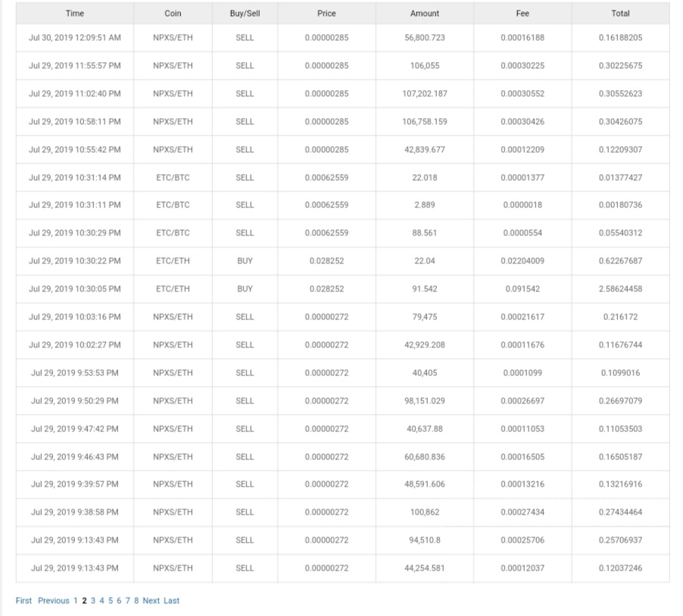Click fee 0.02204009
The width and height of the screenshot is (683, 616).
tap(522, 261)
